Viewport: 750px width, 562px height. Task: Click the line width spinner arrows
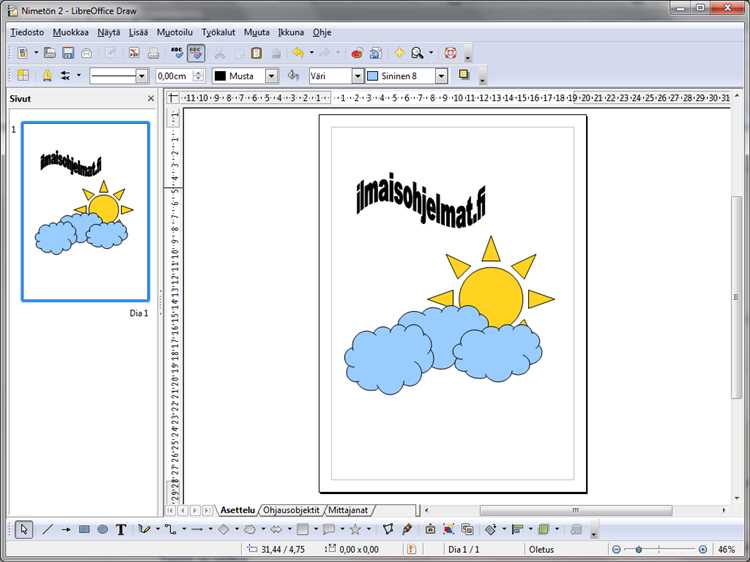pyautogui.click(x=198, y=76)
